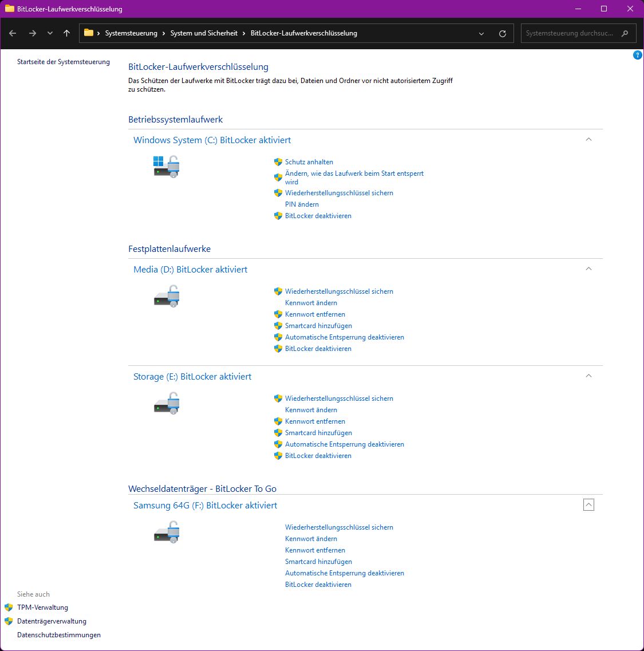Click Smartcard hinzufügen for Media D:
Screen dimensions: 644x651
pyautogui.click(x=318, y=326)
